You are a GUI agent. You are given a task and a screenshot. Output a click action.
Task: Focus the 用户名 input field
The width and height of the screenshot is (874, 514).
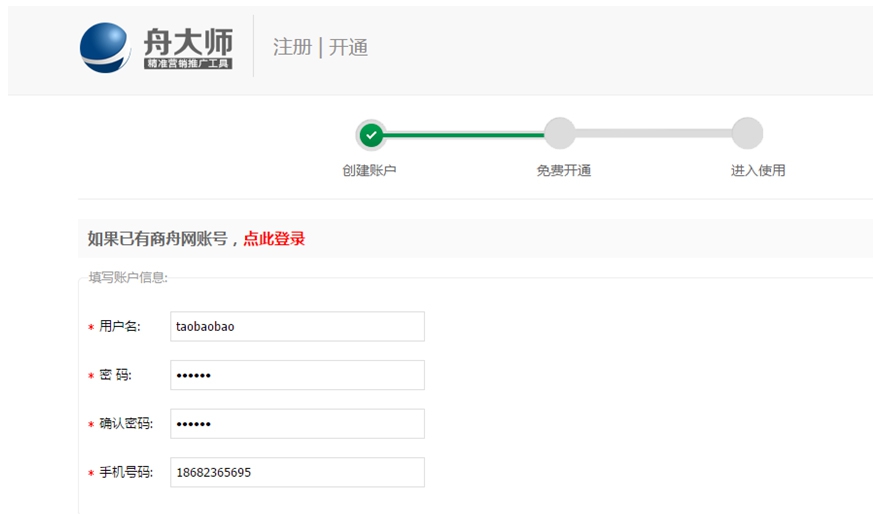(297, 326)
